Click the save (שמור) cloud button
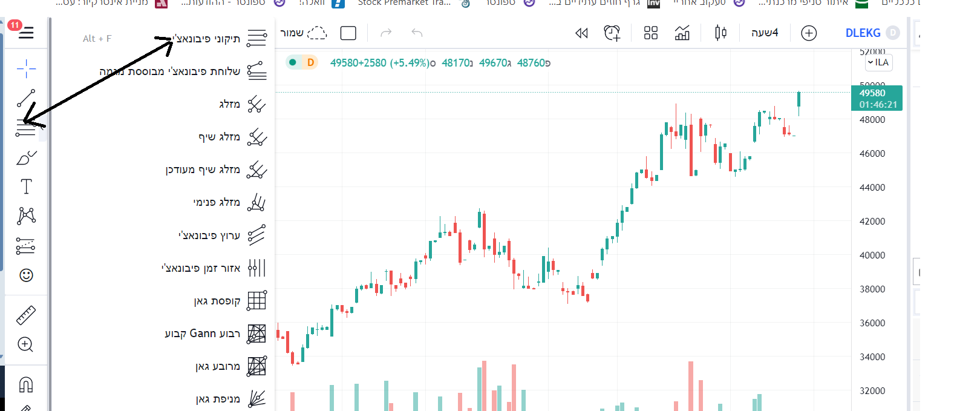 tap(303, 33)
